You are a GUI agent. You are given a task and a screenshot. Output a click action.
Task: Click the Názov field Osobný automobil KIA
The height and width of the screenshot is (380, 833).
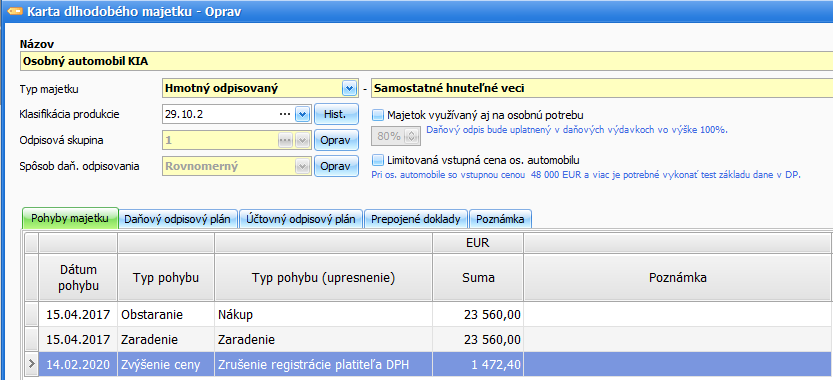pos(426,61)
